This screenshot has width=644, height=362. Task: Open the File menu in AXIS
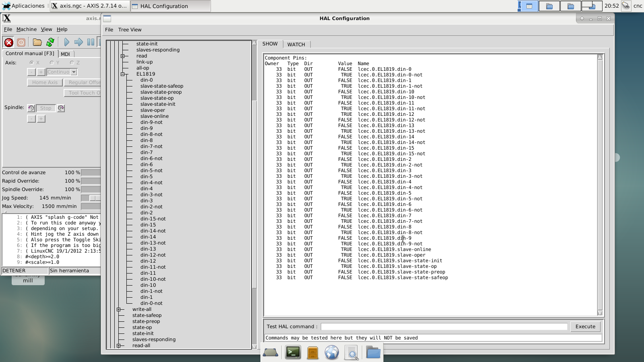pos(8,29)
